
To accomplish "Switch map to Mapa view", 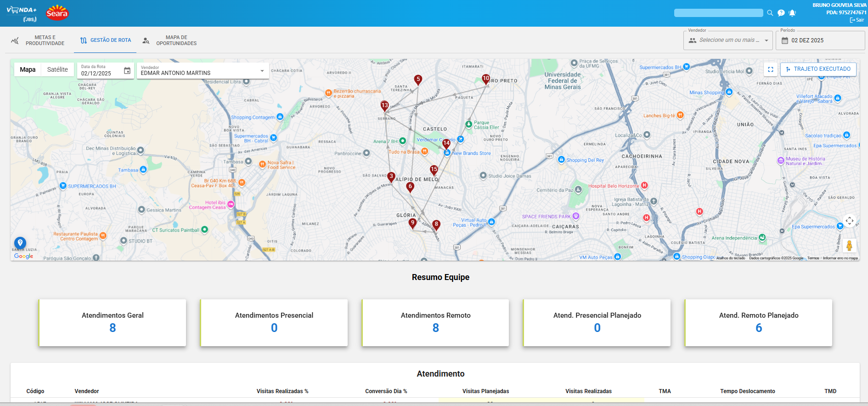I will 28,69.
